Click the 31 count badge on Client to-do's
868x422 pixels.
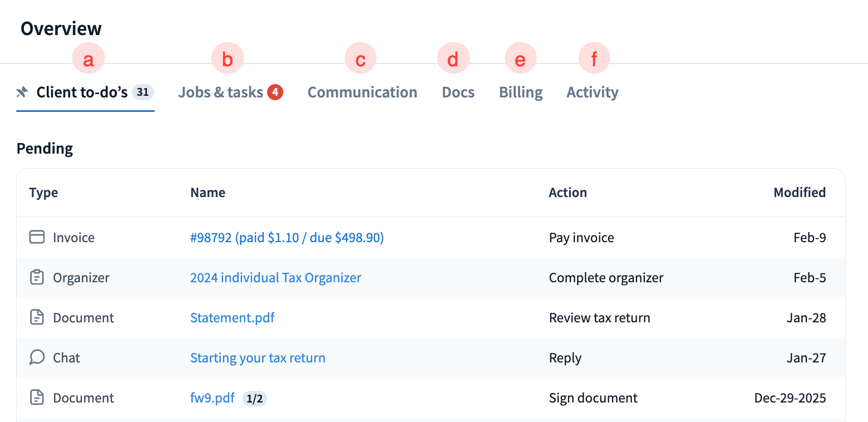click(143, 92)
